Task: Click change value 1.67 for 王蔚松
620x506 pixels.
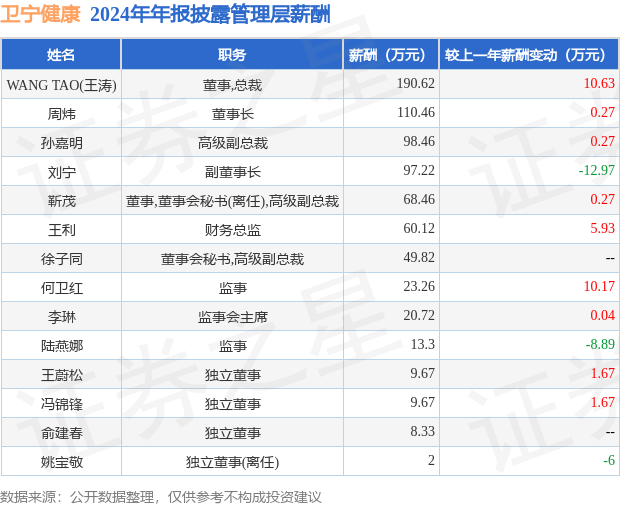Action: pos(602,373)
